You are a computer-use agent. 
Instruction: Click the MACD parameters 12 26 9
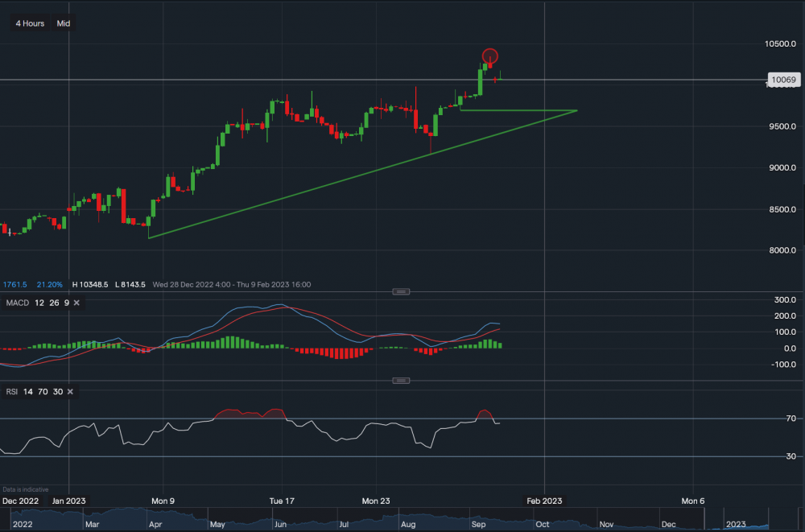[x=52, y=303]
